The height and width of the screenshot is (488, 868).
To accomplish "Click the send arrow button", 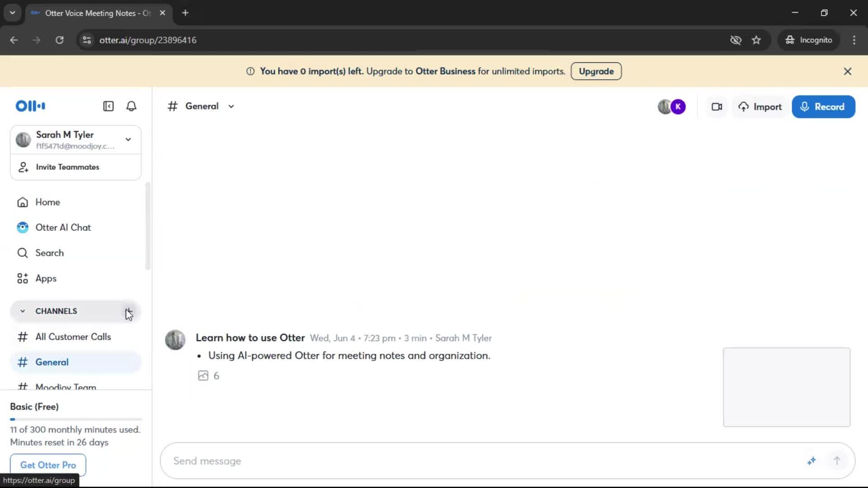I will click(837, 461).
